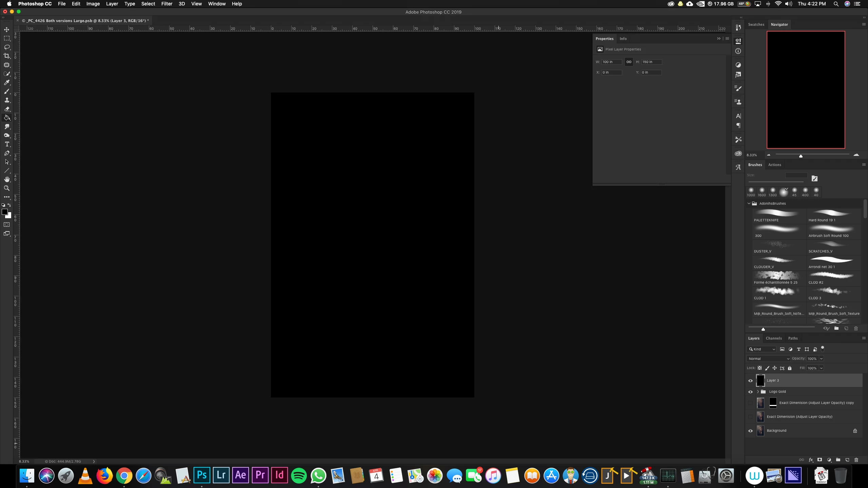
Task: Select the Clone Stamp tool
Action: coord(7,100)
